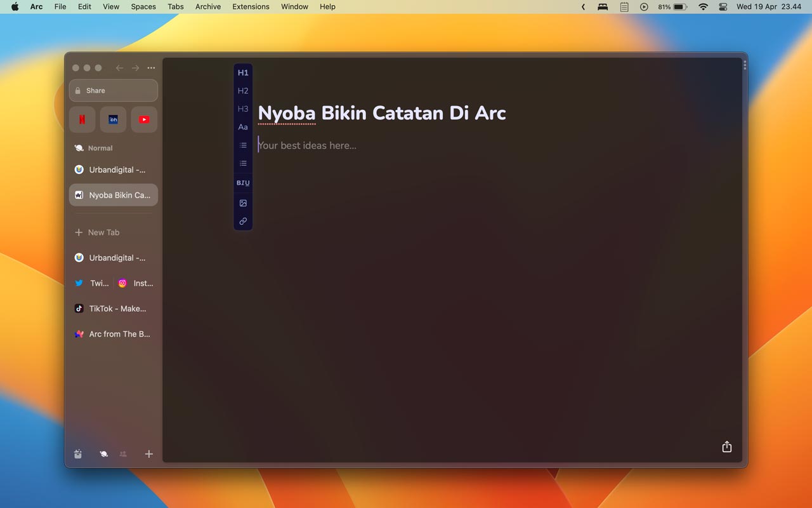This screenshot has height=508, width=812.
Task: Apply H1 heading style in note toolbar
Action: click(243, 73)
